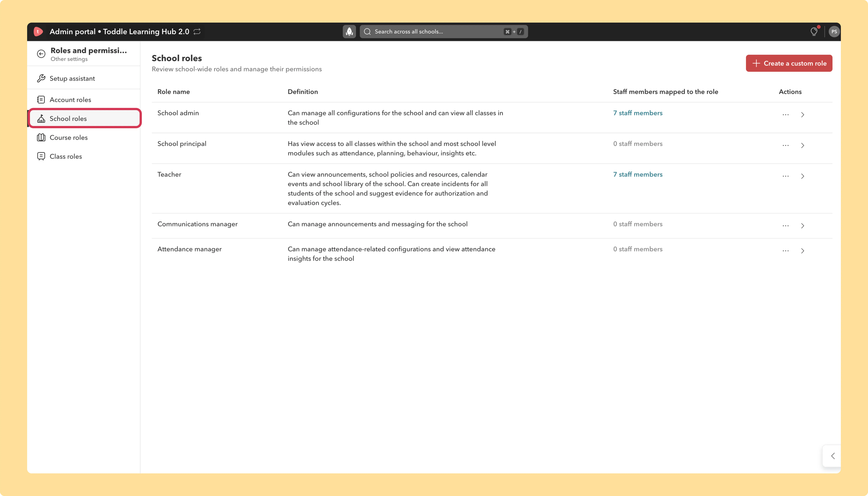
Task: Click the Teacher definition text
Action: click(388, 189)
